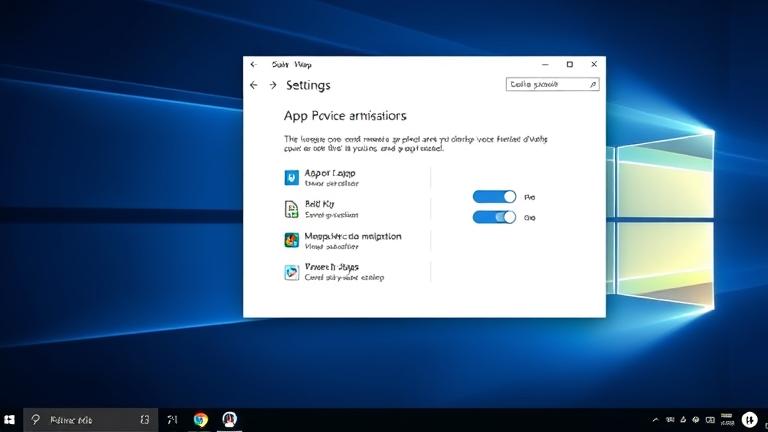The width and height of the screenshot is (768, 432).
Task: Select the green document app icon
Action: (291, 209)
